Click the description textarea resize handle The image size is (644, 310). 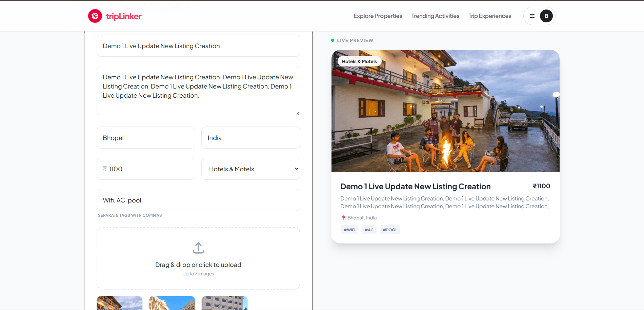coord(298,113)
